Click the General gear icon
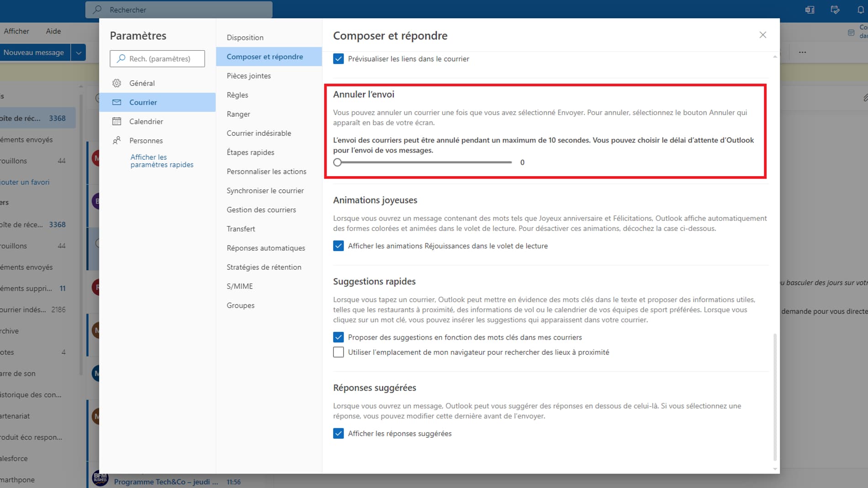The image size is (868, 488). click(117, 83)
